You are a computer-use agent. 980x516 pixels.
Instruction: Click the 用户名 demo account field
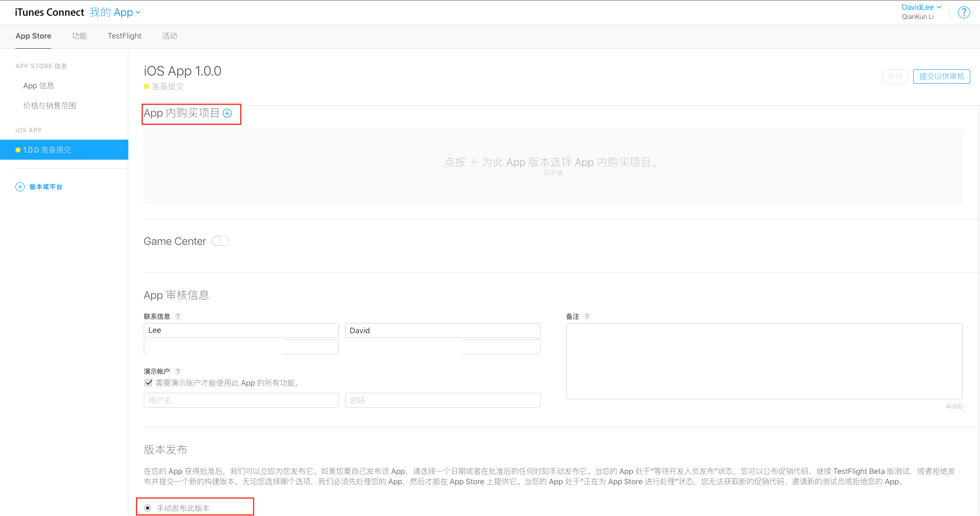coord(241,400)
